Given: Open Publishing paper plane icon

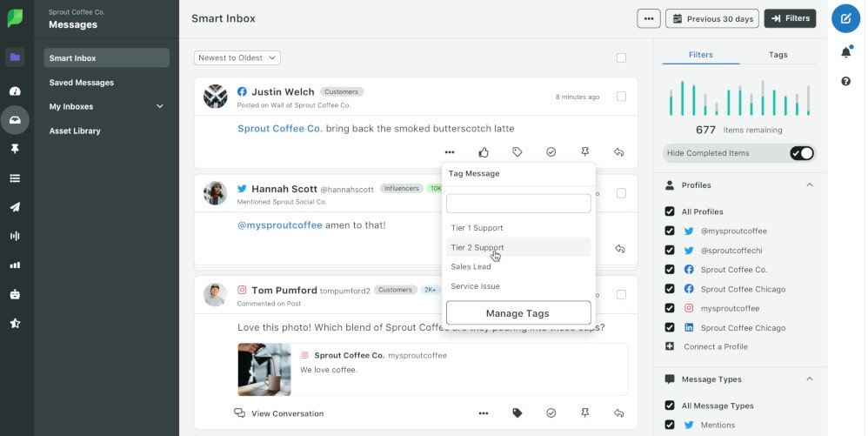Looking at the screenshot, I should click(15, 207).
